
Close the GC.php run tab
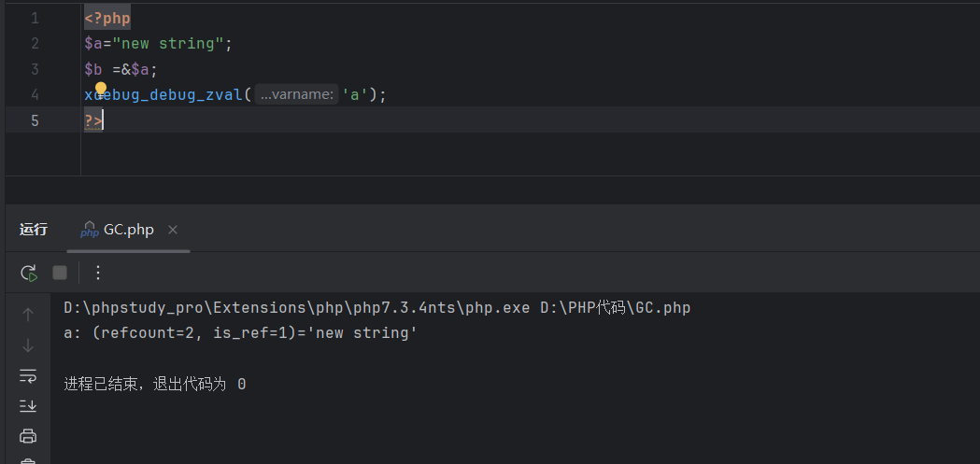pos(173,230)
